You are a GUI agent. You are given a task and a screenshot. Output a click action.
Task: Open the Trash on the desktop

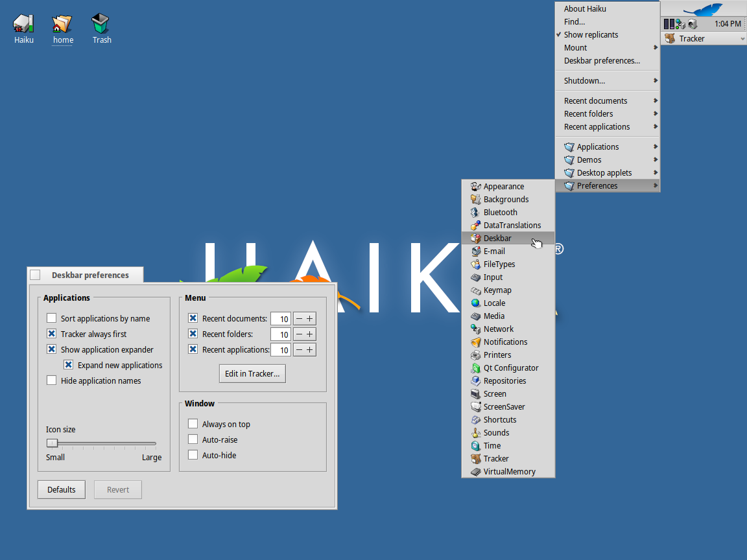coord(101,23)
